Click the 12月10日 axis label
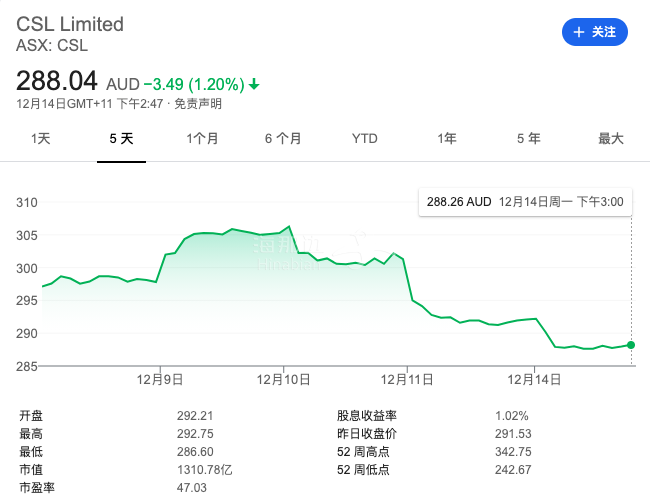 [x=284, y=379]
